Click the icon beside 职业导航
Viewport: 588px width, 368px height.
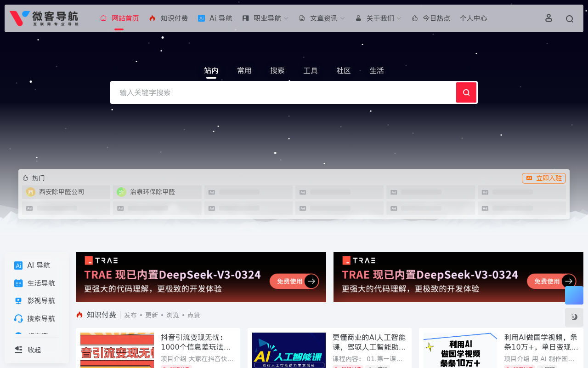pos(246,18)
